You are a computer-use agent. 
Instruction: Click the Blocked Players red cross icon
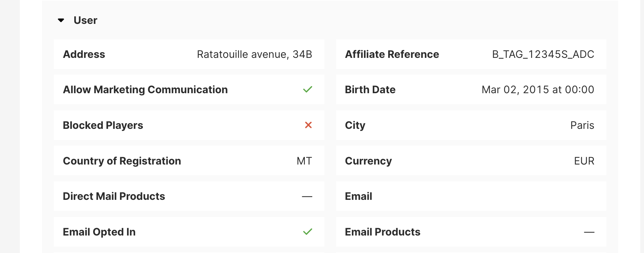[x=308, y=125]
